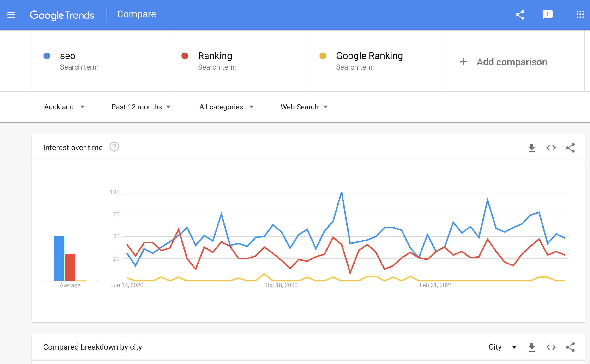Open the Past 12 months time dropdown
Screen dimensions: 590x364
click(141, 107)
